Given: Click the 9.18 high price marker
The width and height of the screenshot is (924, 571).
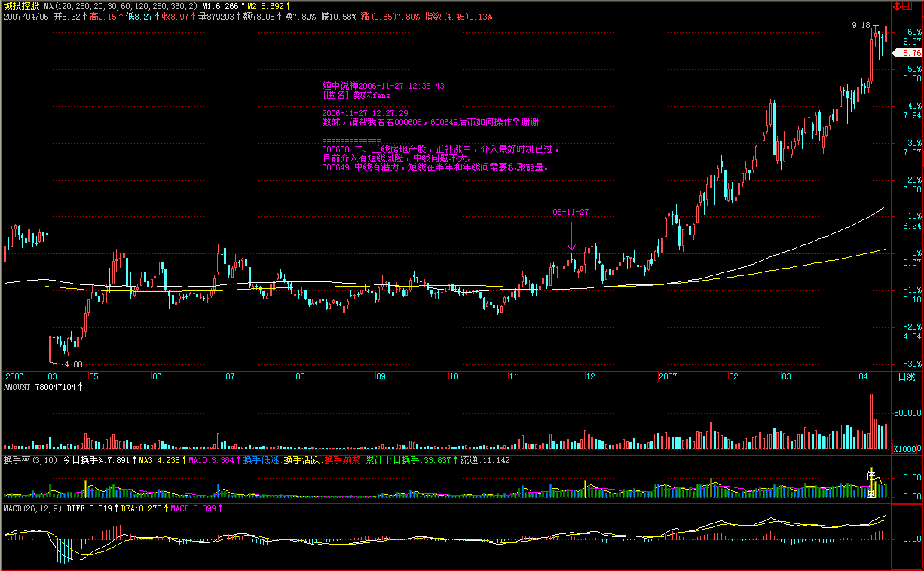Looking at the screenshot, I should click(861, 25).
